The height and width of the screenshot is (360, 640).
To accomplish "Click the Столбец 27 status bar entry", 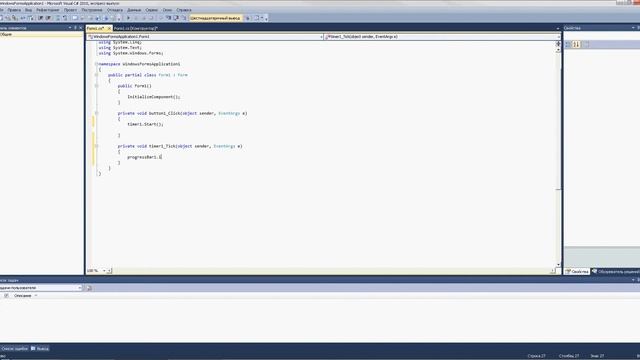I will tap(569, 356).
